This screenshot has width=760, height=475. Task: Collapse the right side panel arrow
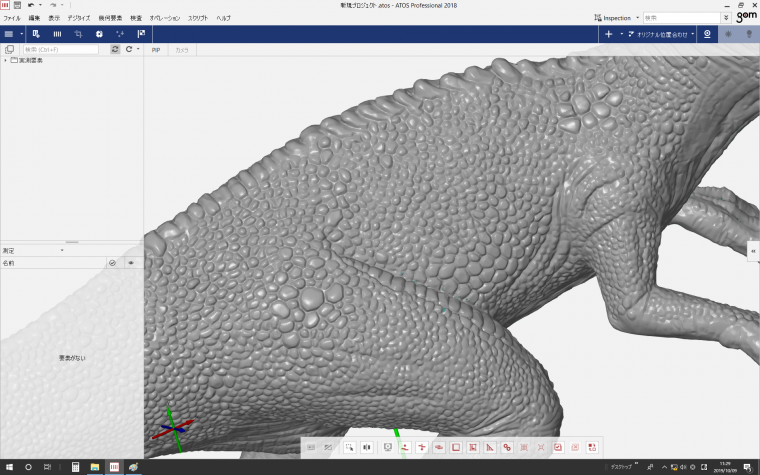click(753, 251)
